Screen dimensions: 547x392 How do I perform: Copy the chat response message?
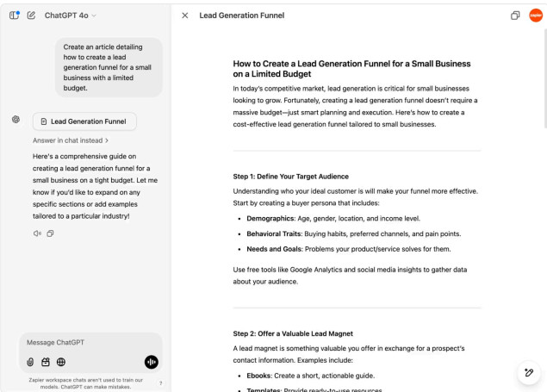[50, 233]
